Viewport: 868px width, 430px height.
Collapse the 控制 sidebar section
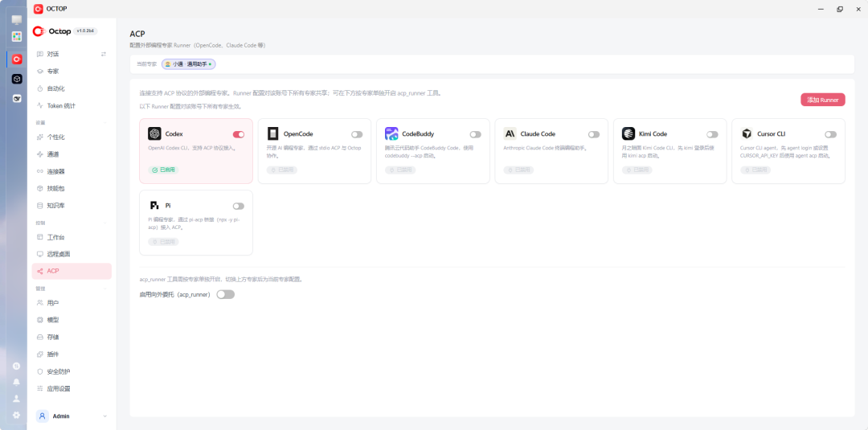tap(105, 223)
